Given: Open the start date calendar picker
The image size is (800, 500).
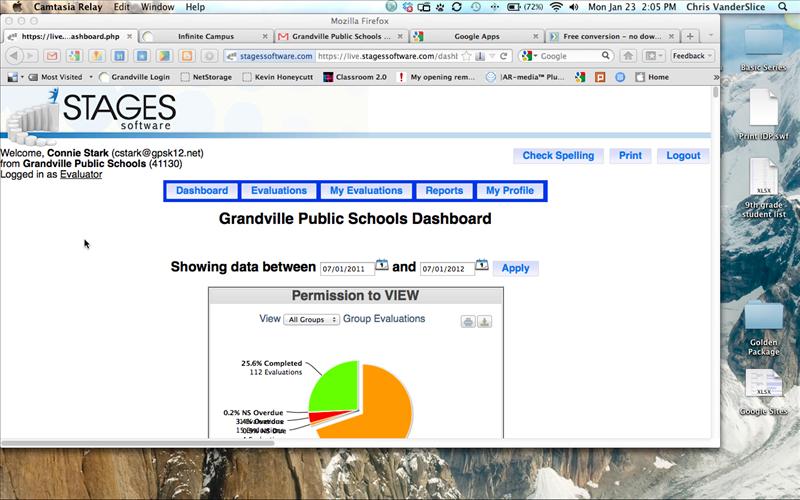Looking at the screenshot, I should click(x=382, y=265).
